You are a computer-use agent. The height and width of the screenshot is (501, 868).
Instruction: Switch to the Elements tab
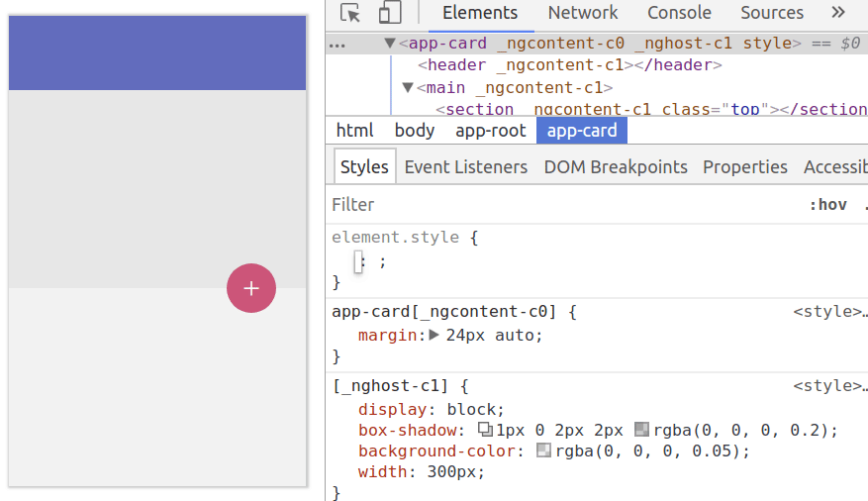(480, 13)
